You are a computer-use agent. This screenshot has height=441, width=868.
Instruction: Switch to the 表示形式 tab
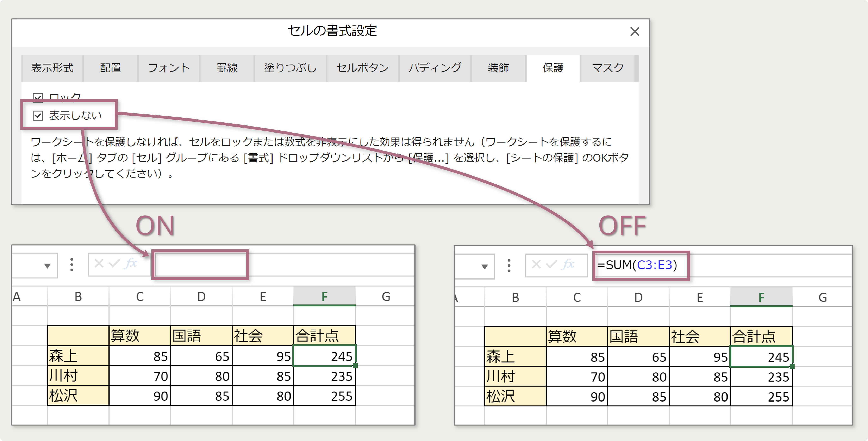[52, 68]
